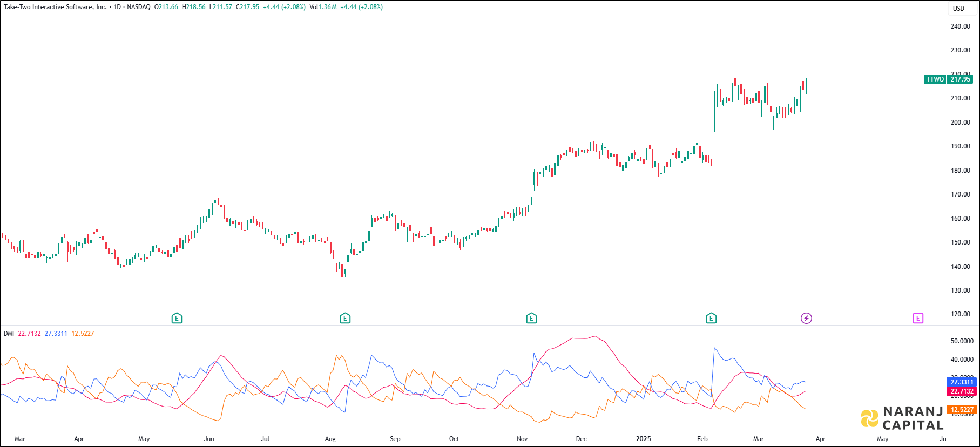Click the Jul label on time axis
The height and width of the screenshot is (447, 980).
tap(265, 439)
